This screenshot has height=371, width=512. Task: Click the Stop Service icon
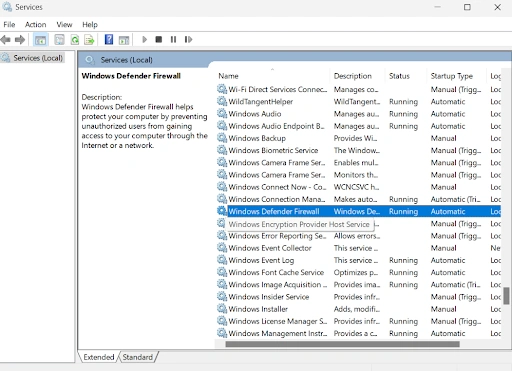click(159, 40)
